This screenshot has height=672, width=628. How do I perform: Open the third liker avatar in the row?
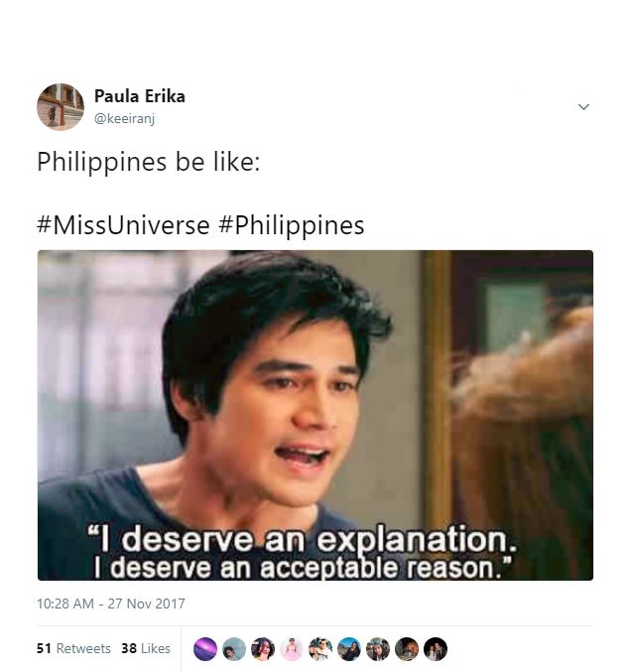(x=263, y=649)
